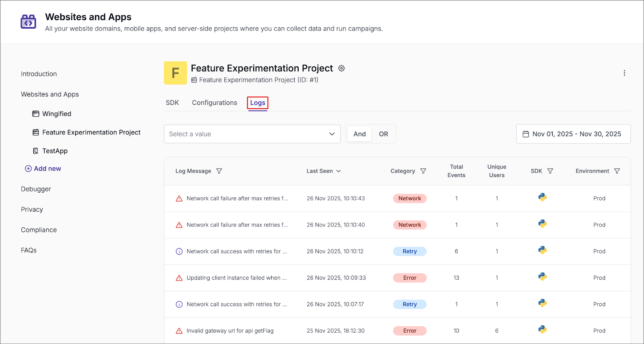
Task: Click the info icon on 10:10:12 retry log
Action: coord(179,251)
